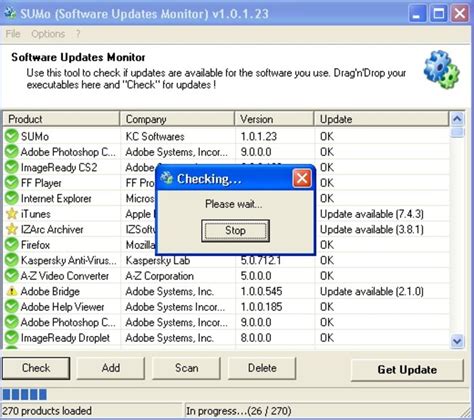The width and height of the screenshot is (474, 420).
Task: Click the check icon beside A-Z Video Converter
Action: [12, 276]
